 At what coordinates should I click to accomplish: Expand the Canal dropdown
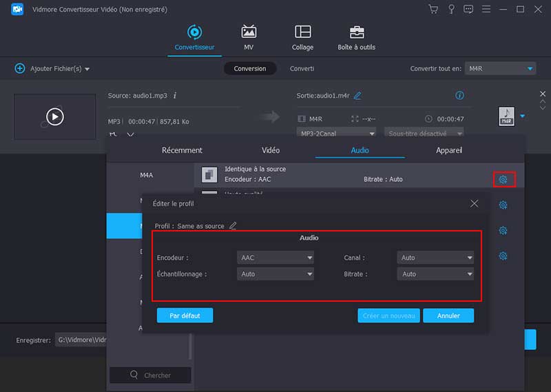(435, 258)
